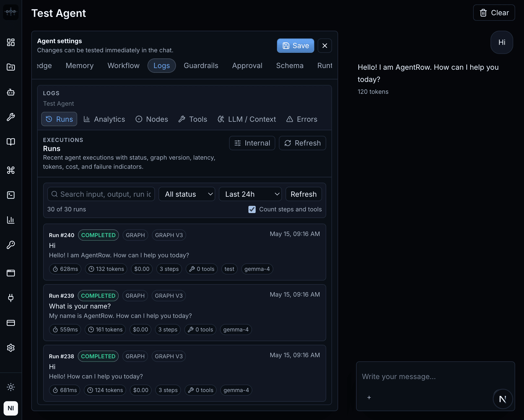This screenshot has width=524, height=420.
Task: Click the 681ms latency chip
Action: click(x=65, y=390)
